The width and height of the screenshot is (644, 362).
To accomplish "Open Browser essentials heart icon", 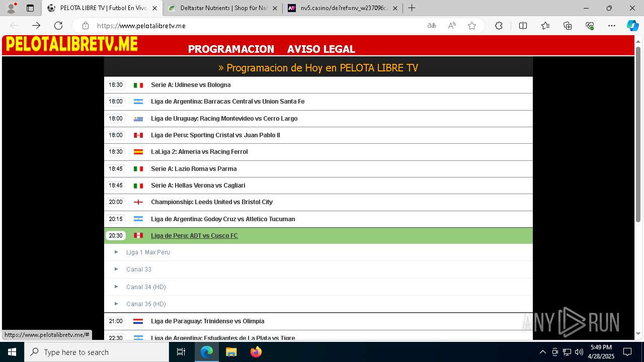I will (590, 26).
